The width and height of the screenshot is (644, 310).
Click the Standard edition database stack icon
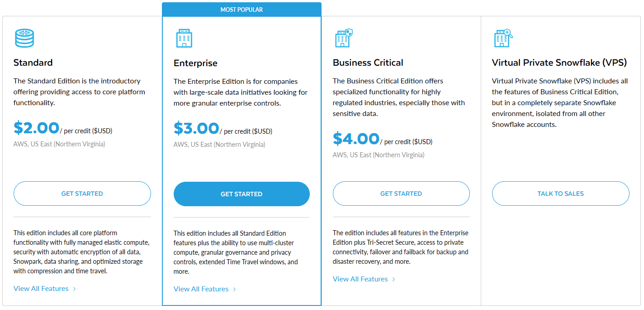pyautogui.click(x=24, y=38)
